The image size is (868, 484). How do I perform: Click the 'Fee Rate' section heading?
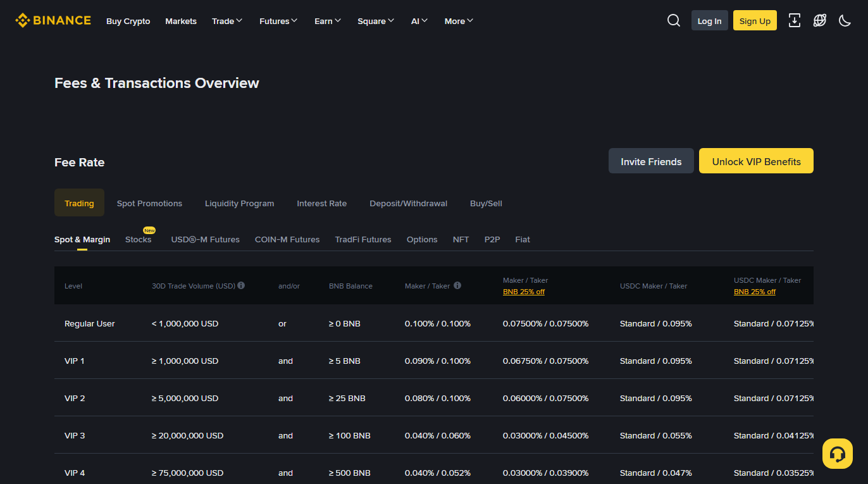[80, 162]
